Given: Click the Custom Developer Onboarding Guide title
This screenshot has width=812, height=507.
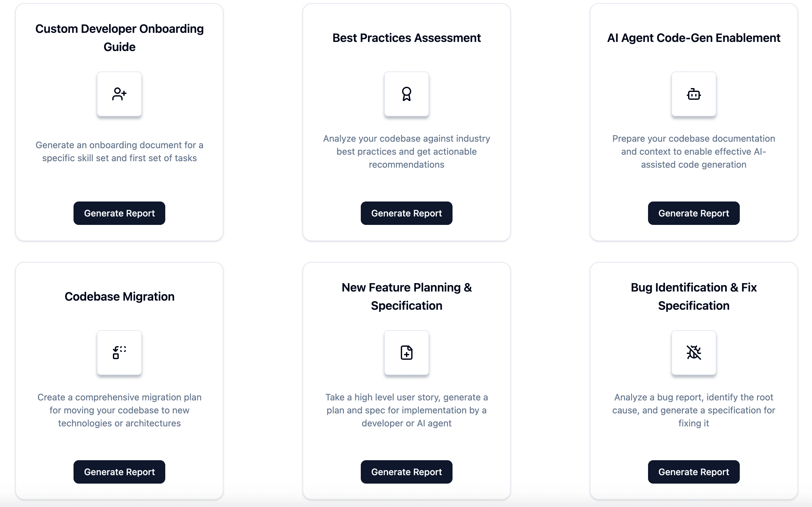Looking at the screenshot, I should point(119,38).
